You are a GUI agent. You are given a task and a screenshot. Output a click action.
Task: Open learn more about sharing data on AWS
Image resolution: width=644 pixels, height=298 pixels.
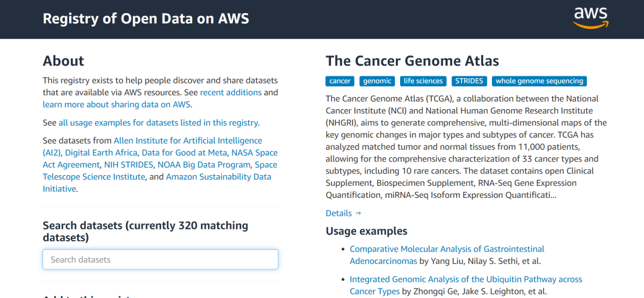click(x=117, y=104)
